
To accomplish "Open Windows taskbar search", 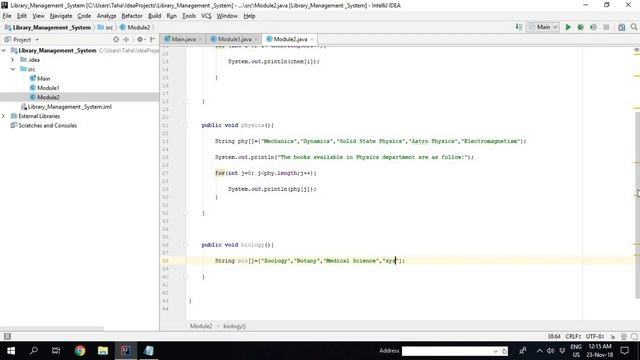I will (x=34, y=351).
